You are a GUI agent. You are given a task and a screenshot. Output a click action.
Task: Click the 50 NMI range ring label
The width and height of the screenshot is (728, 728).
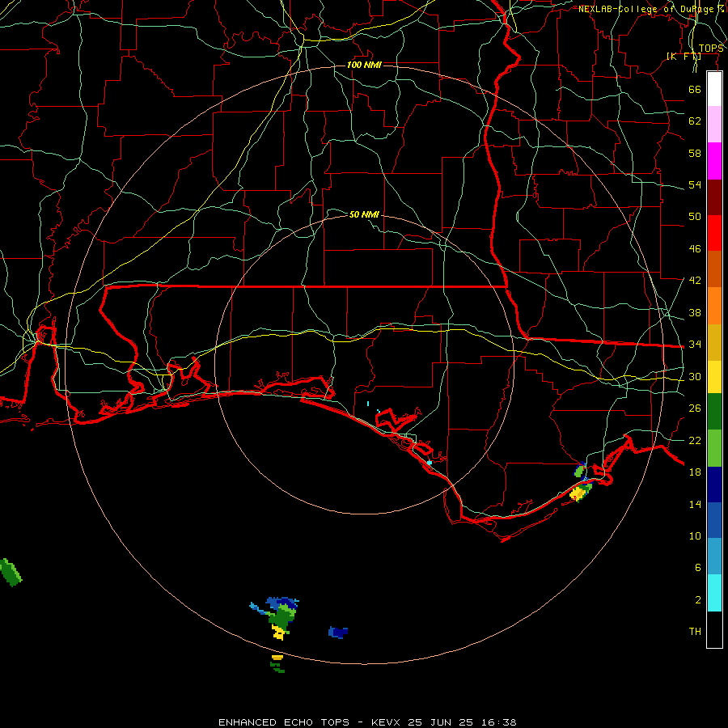364,214
